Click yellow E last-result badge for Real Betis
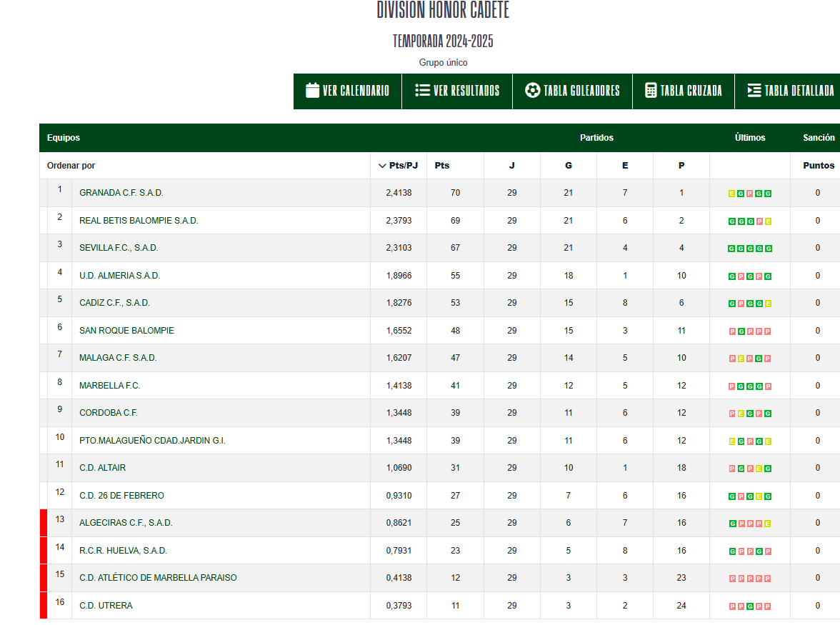 click(769, 221)
